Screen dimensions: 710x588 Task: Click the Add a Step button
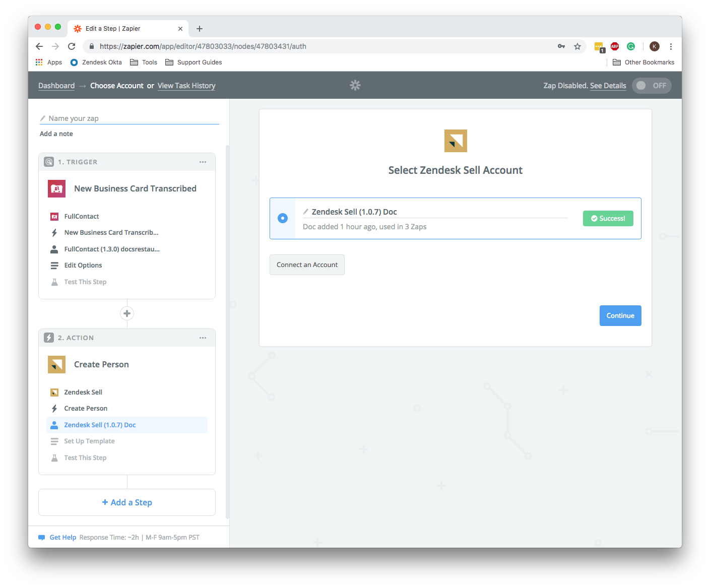pyautogui.click(x=127, y=502)
